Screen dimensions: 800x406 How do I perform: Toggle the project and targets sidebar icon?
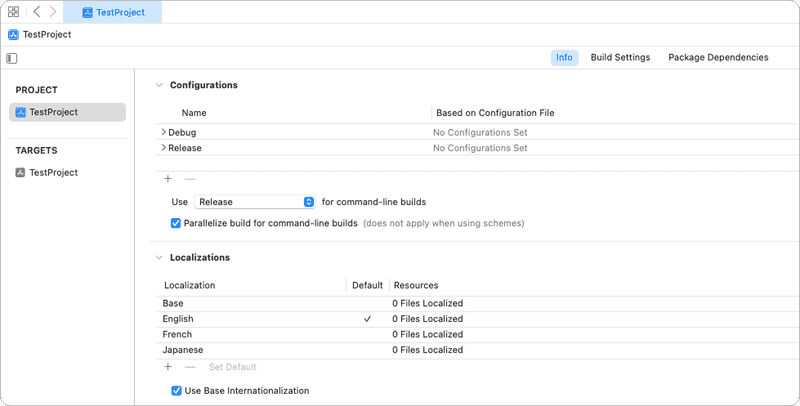click(x=12, y=58)
